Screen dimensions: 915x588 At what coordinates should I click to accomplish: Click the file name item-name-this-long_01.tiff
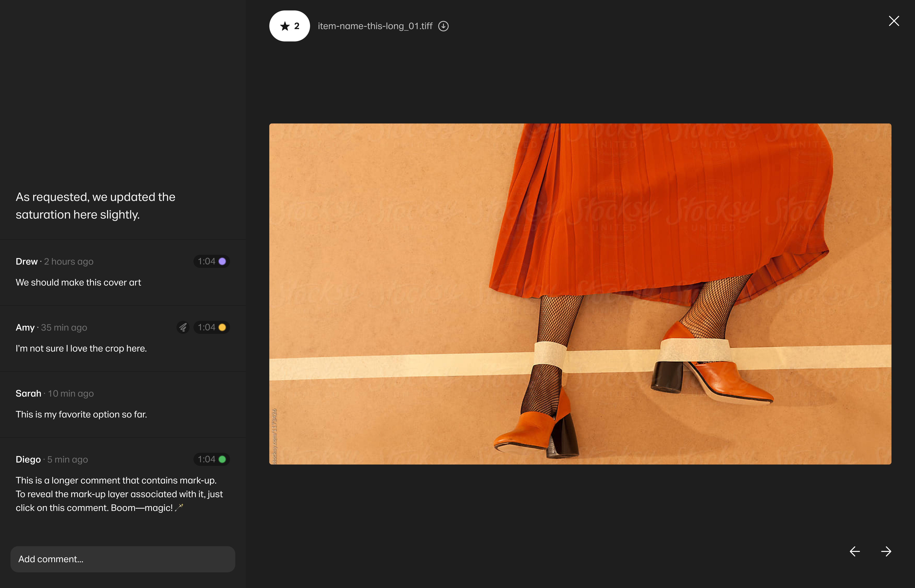pos(375,26)
